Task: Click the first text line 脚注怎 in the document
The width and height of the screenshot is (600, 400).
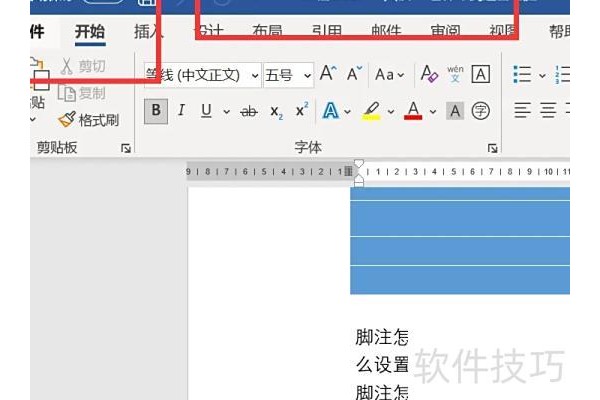Action: click(x=382, y=337)
